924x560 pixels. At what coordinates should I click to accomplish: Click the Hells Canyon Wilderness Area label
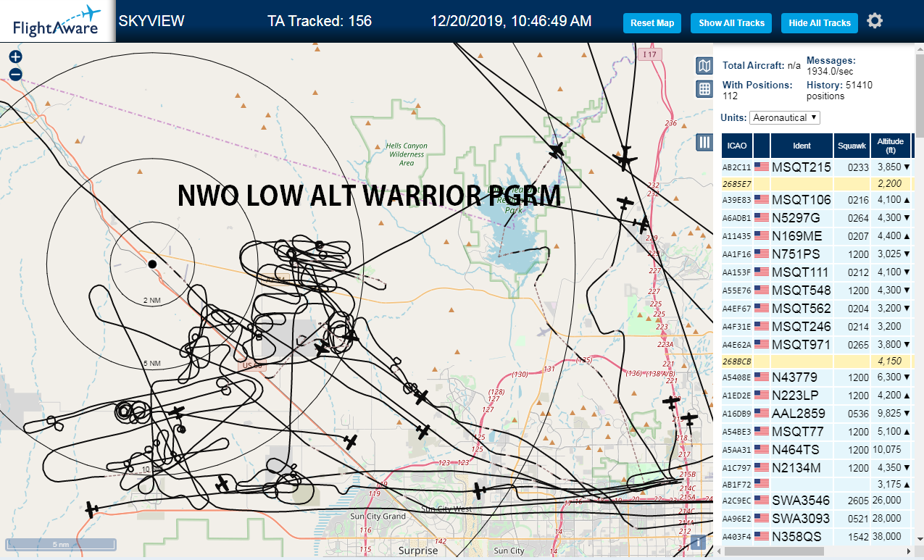coord(407,154)
